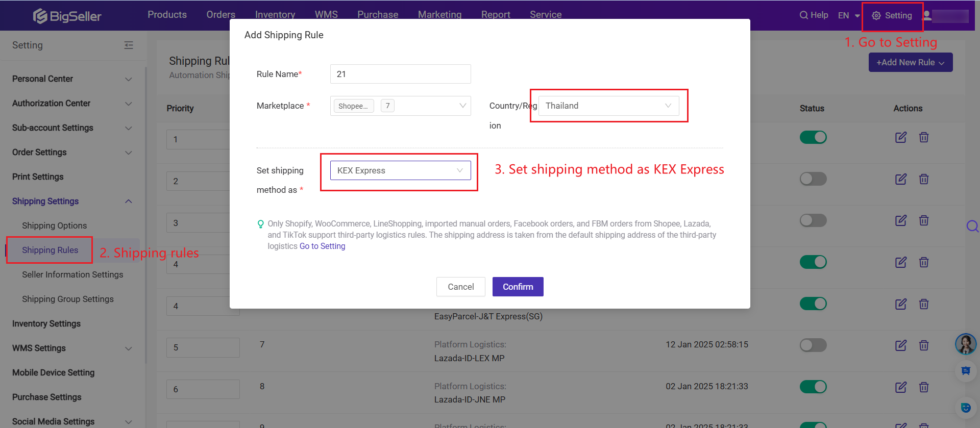
Task: Open Mobile Device Setting in the sidebar
Action: pos(53,373)
